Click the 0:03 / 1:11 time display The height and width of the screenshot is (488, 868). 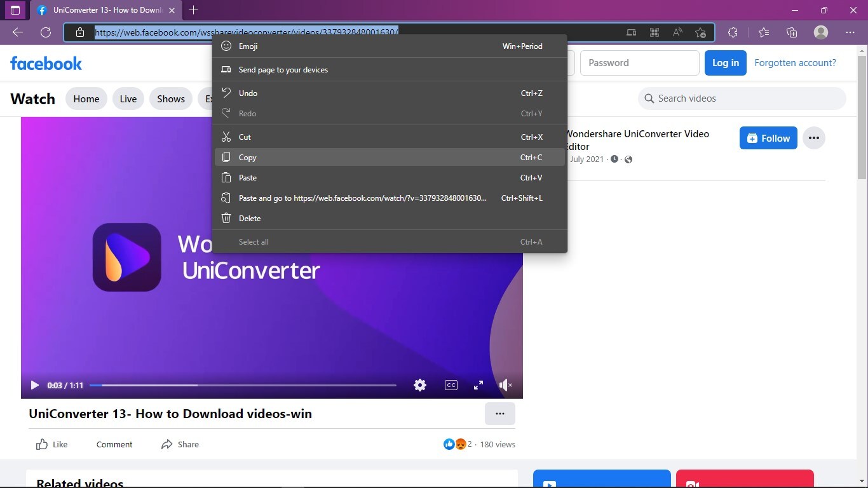(65, 385)
